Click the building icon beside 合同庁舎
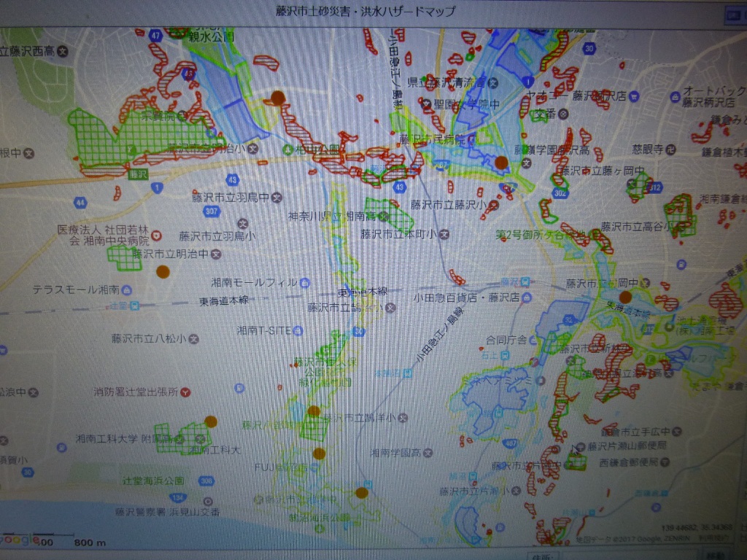Screen dimensions: 747x560 (x=532, y=340)
